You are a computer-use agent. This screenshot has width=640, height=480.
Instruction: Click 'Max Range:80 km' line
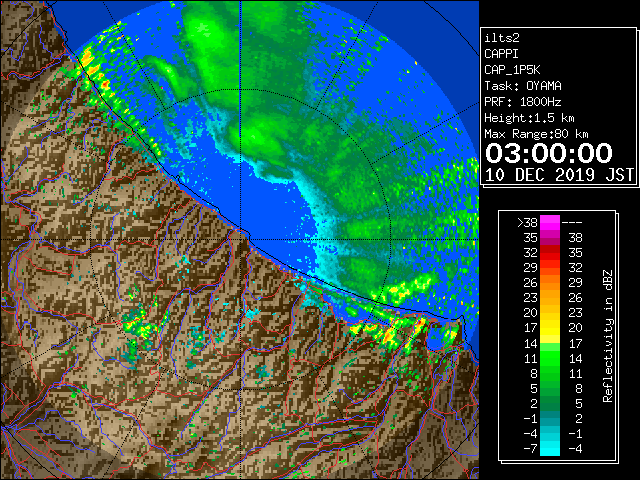[x=536, y=134]
